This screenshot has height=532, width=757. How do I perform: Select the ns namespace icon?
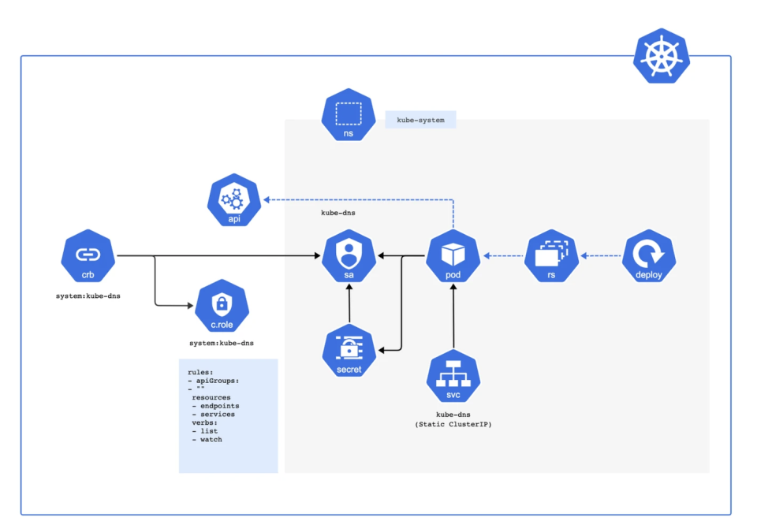(x=348, y=115)
